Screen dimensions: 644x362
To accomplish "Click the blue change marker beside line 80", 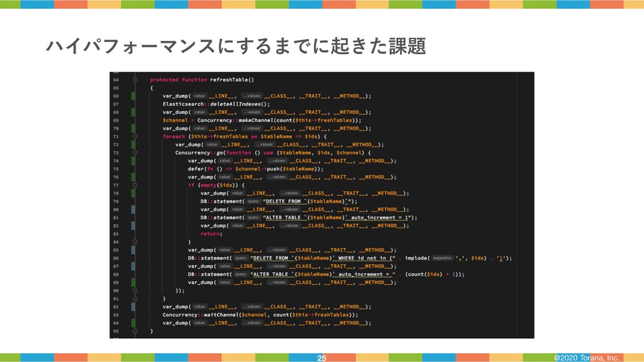I will click(x=133, y=209).
